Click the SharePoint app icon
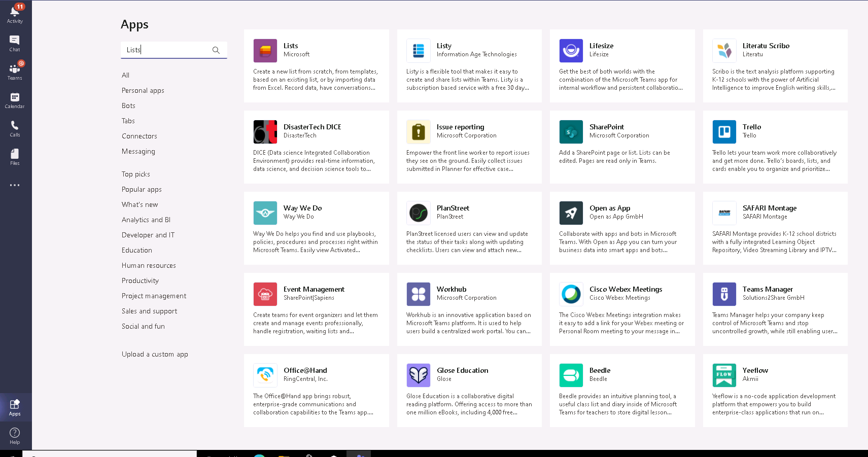The height and width of the screenshot is (457, 868). [571, 132]
